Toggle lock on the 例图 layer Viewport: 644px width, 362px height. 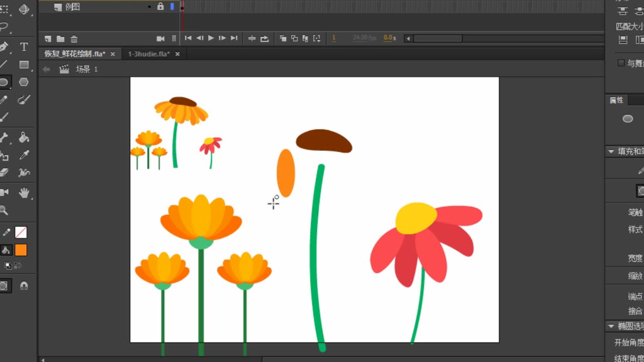160,6
